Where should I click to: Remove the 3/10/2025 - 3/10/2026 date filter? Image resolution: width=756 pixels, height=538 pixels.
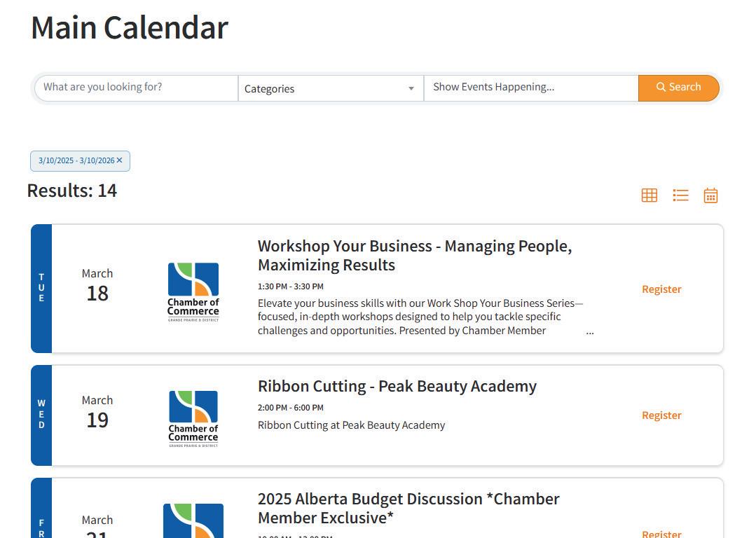click(120, 160)
